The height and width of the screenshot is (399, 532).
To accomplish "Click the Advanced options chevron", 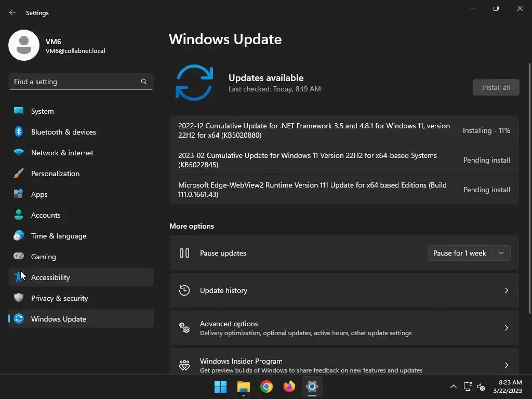I will click(506, 328).
